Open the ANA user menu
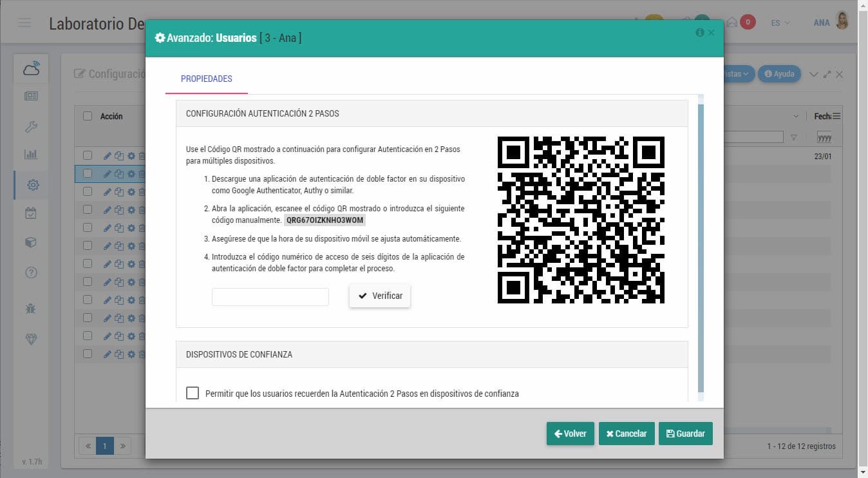Image resolution: width=868 pixels, height=478 pixels. pos(822,23)
